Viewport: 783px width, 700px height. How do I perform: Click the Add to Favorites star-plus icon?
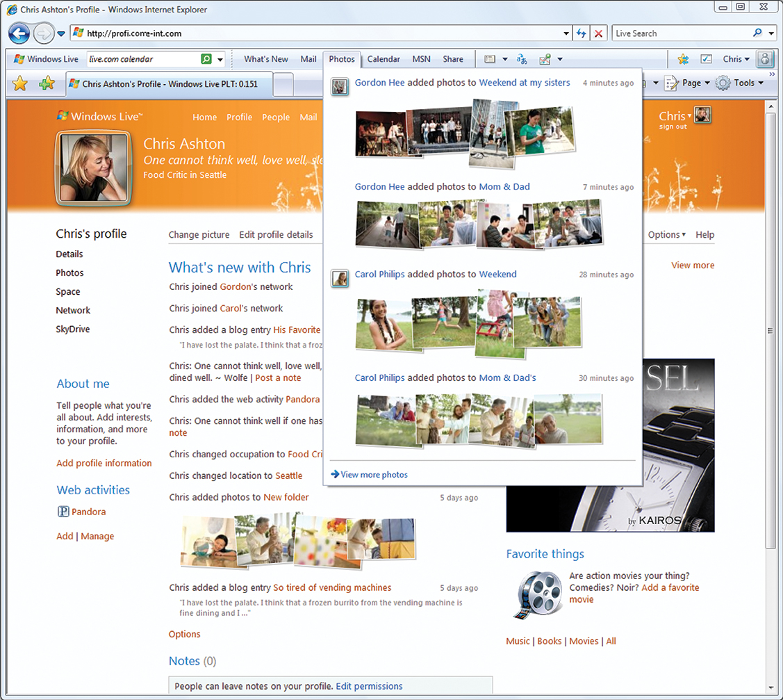(x=47, y=83)
